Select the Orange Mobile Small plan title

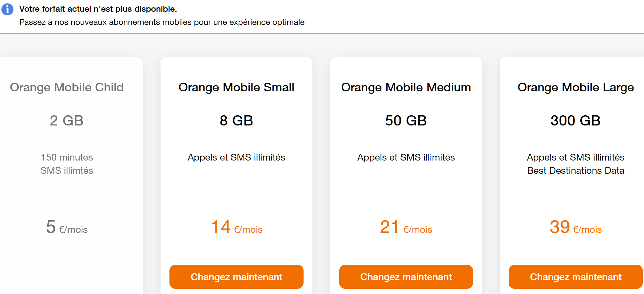(236, 87)
